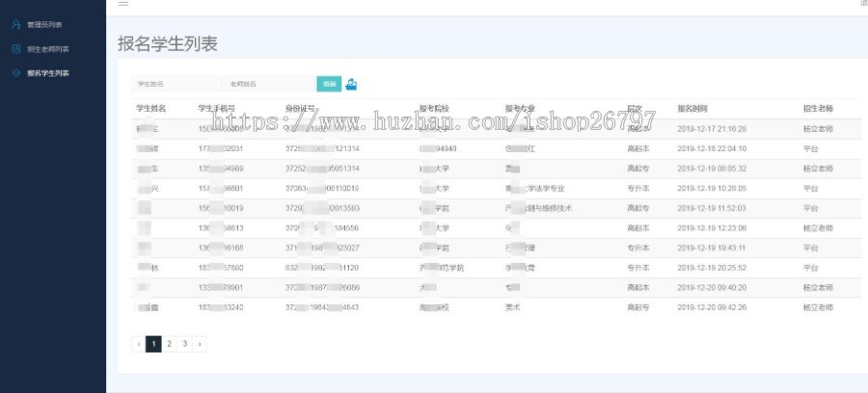Click the blue export icon beside 查询
The height and width of the screenshot is (393, 868).
click(351, 84)
